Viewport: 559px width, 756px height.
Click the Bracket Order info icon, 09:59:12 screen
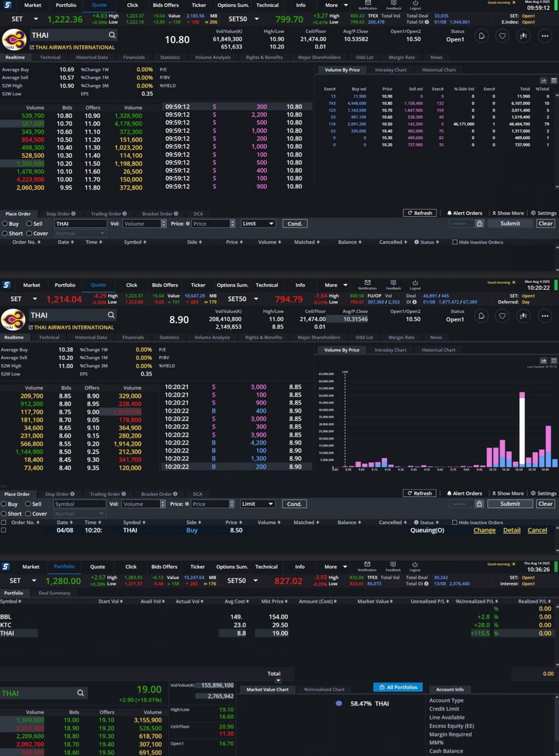(x=176, y=214)
